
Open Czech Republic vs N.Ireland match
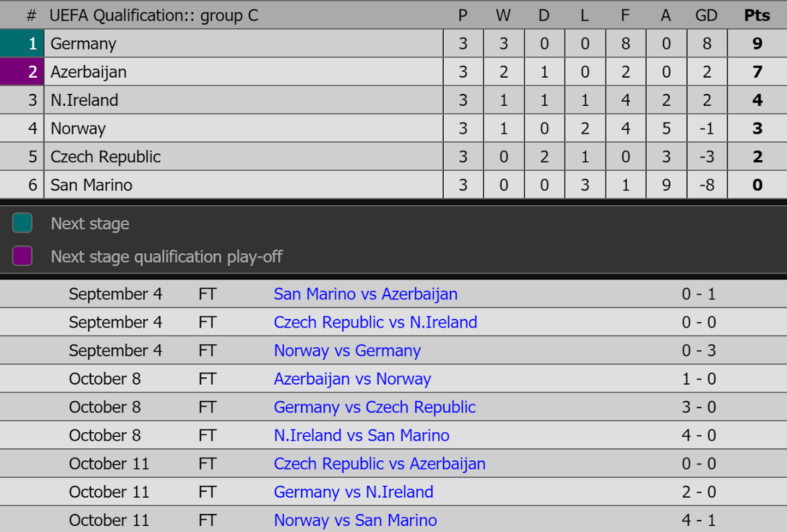375,322
